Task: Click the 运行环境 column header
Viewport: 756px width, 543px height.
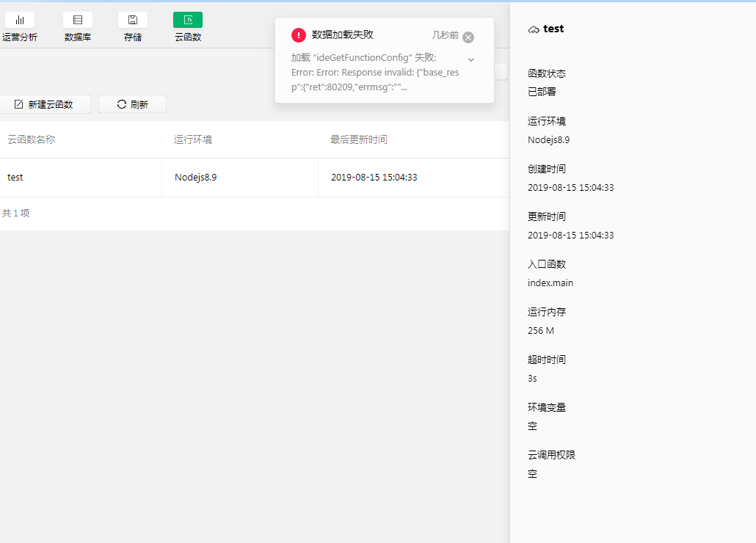Action: [193, 139]
